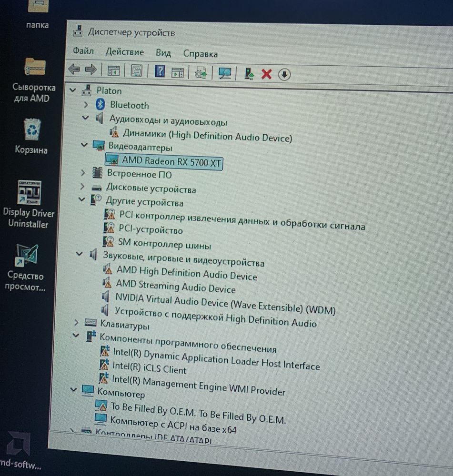This screenshot has width=453, height=476.
Task: Collapse Аудиовходы и аудиовыходы category
Action: point(85,118)
